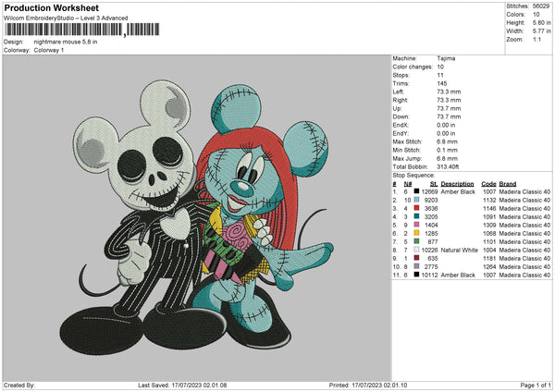Click the embroidered mouse design preview
Viewport: 555px width, 392px height.
pyautogui.click(x=197, y=218)
